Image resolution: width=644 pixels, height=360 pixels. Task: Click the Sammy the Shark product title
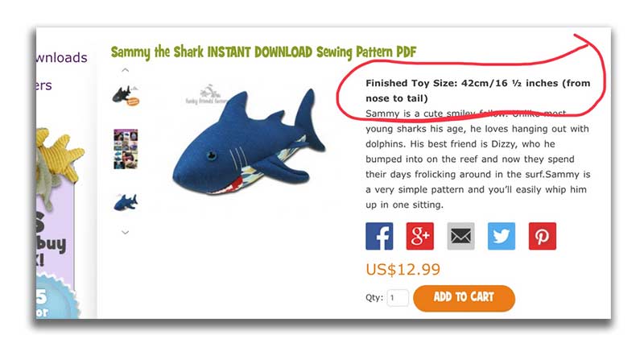click(x=263, y=52)
